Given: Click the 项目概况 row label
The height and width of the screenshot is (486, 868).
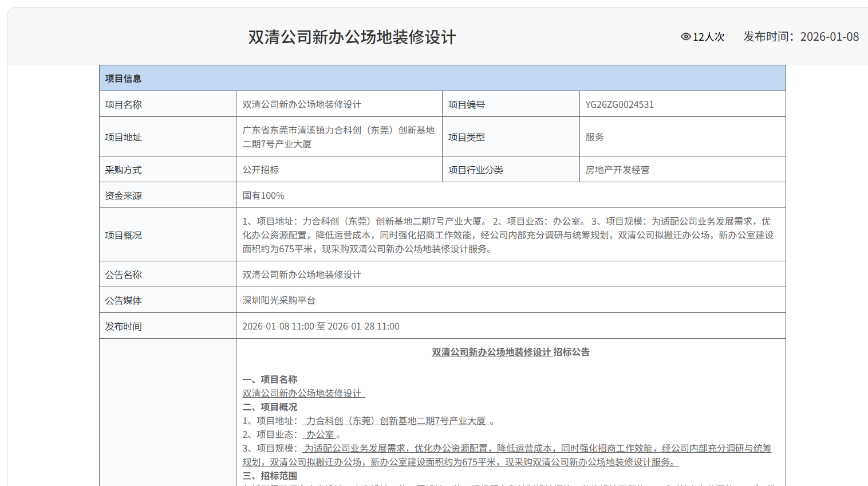Looking at the screenshot, I should [x=123, y=234].
